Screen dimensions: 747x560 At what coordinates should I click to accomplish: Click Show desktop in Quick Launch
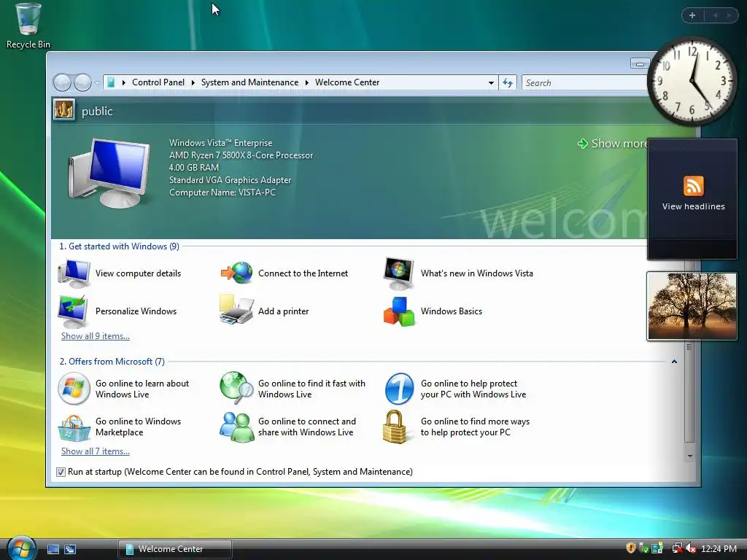(53, 549)
